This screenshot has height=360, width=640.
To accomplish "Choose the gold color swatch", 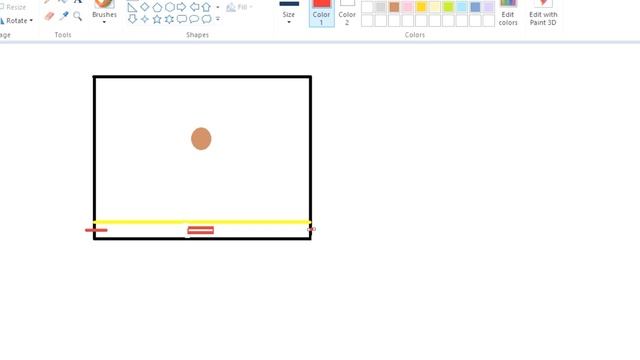I will point(421,7).
